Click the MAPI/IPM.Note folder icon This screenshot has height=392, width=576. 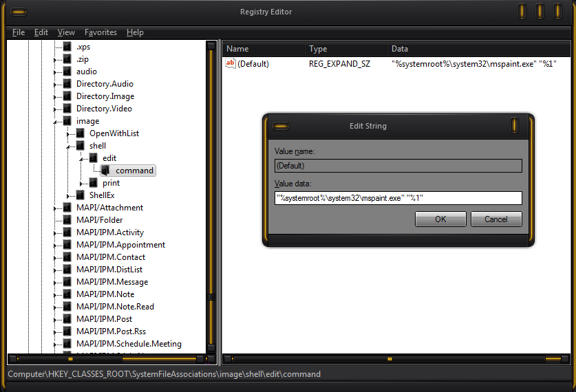pyautogui.click(x=67, y=294)
